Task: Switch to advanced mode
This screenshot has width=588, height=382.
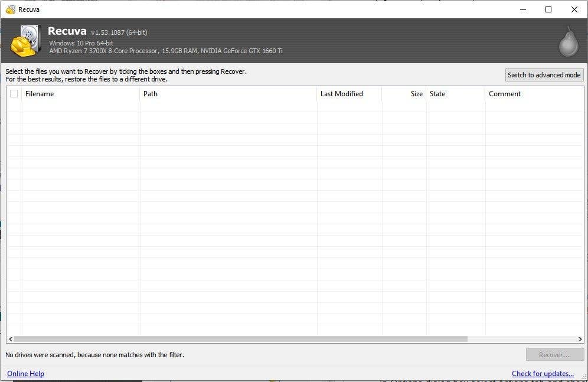Action: [x=544, y=75]
